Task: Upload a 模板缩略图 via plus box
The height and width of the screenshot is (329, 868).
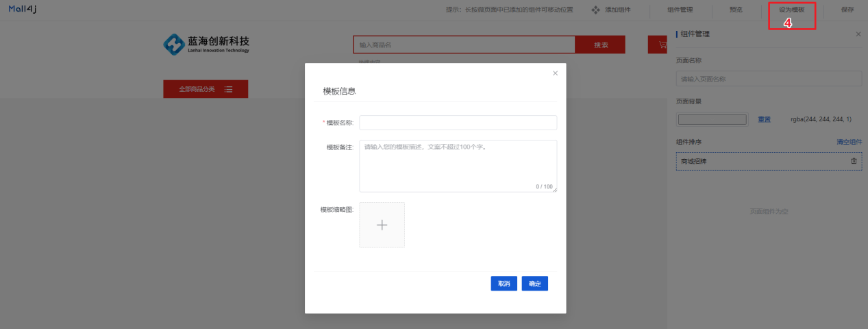Action: point(382,225)
